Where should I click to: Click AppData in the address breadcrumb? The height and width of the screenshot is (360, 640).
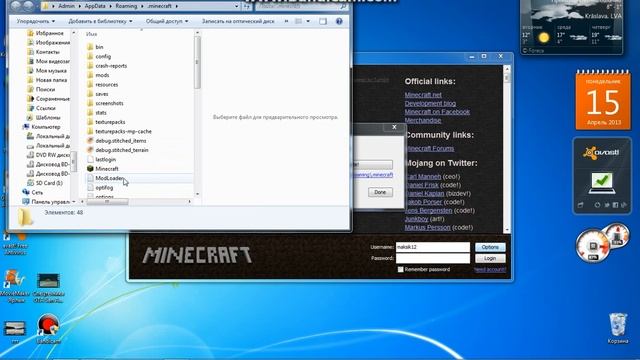tap(95, 6)
